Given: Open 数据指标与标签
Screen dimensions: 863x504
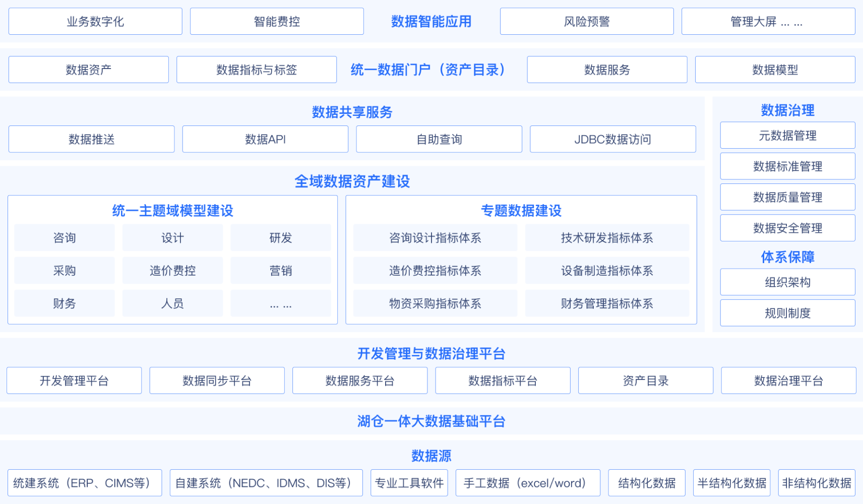Looking at the screenshot, I should (x=256, y=70).
